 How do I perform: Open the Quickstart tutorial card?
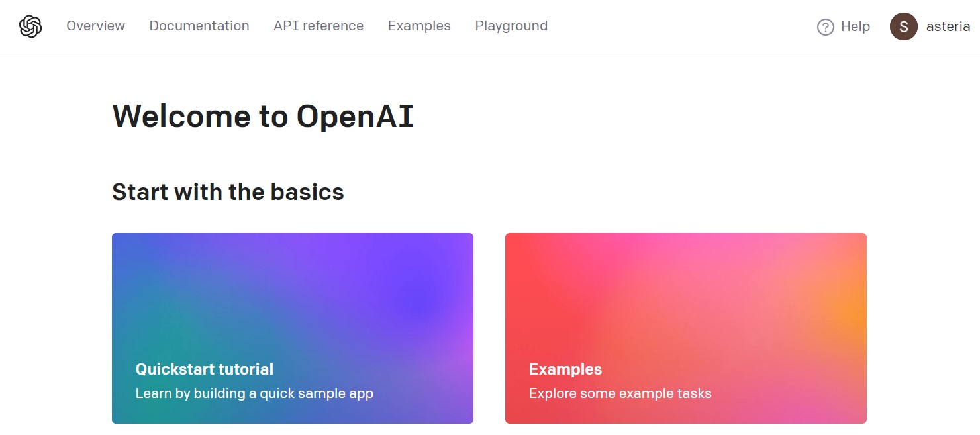pyautogui.click(x=293, y=328)
